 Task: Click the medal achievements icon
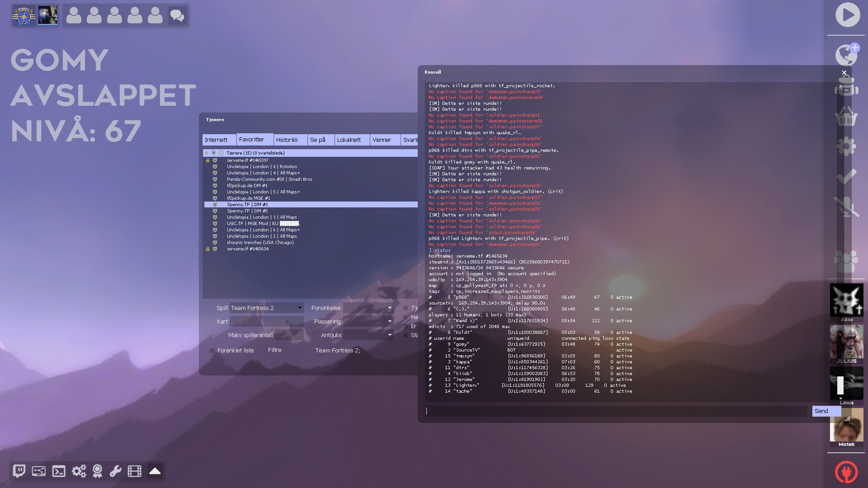(x=97, y=471)
